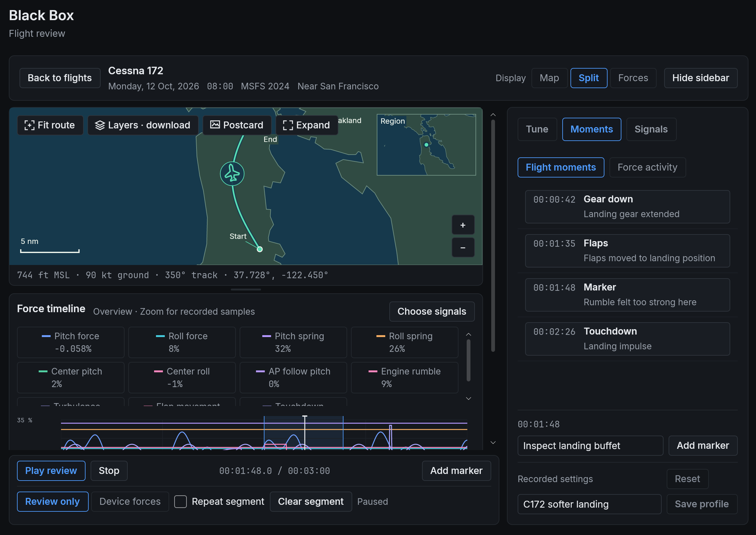Switch display to Map view
The width and height of the screenshot is (756, 535).
tap(549, 78)
